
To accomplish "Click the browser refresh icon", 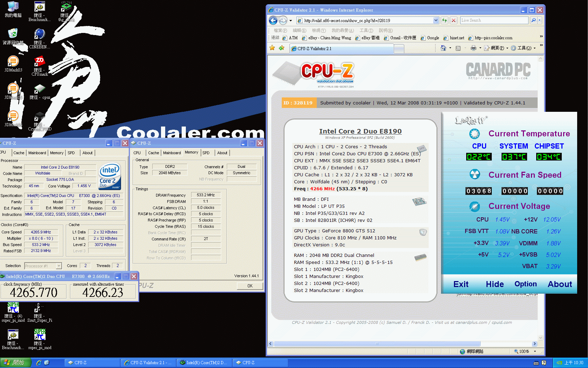I will (444, 20).
